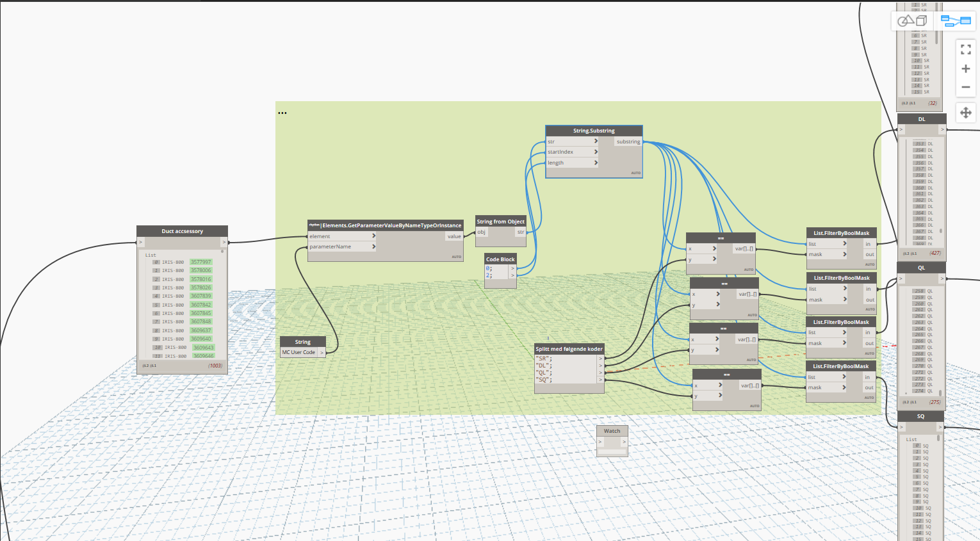This screenshot has height=541, width=980.
Task: Click the MC User Code text field
Action: tap(299, 352)
